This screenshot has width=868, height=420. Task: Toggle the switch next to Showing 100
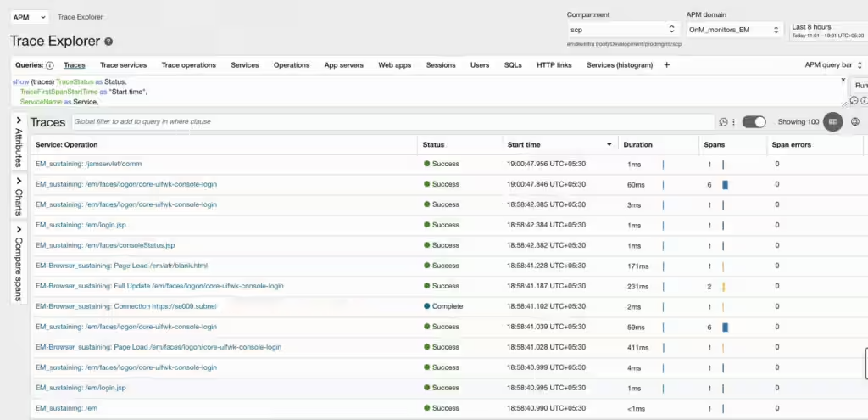click(x=754, y=122)
